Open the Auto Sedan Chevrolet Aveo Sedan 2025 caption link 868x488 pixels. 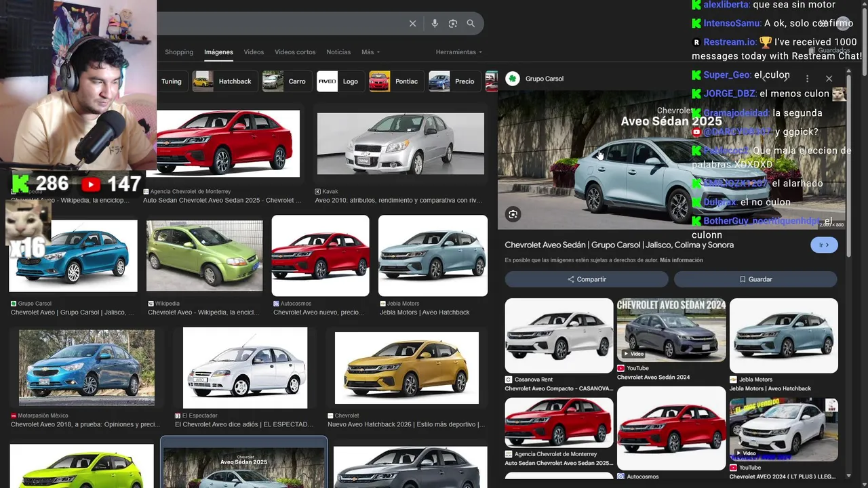(x=222, y=201)
